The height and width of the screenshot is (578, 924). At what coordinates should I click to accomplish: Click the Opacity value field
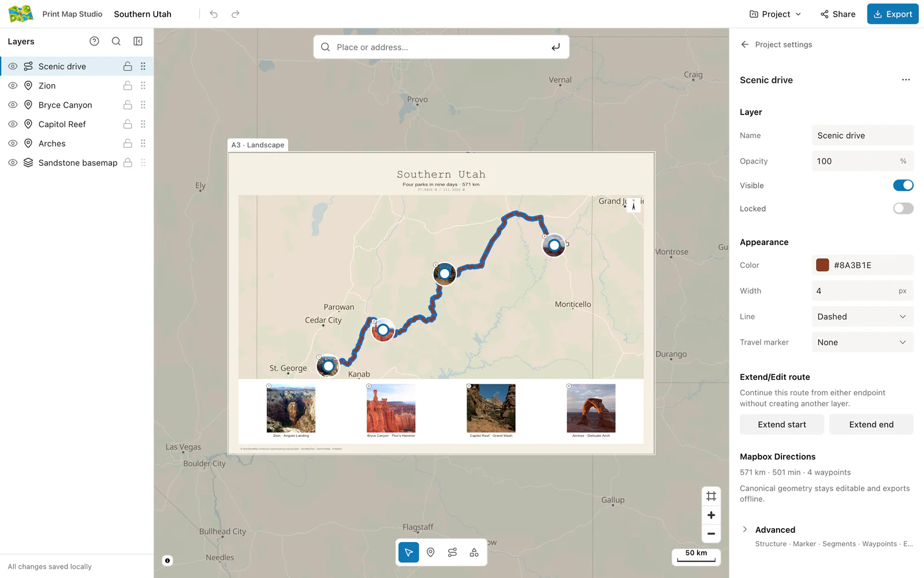[x=862, y=161]
